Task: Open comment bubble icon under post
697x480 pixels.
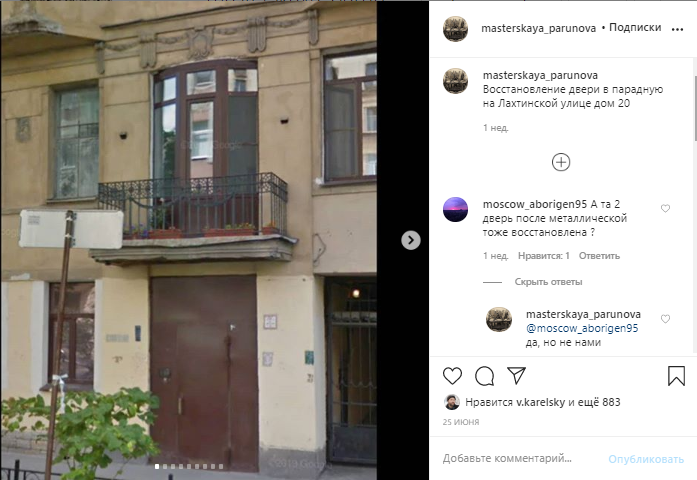Action: tap(485, 376)
